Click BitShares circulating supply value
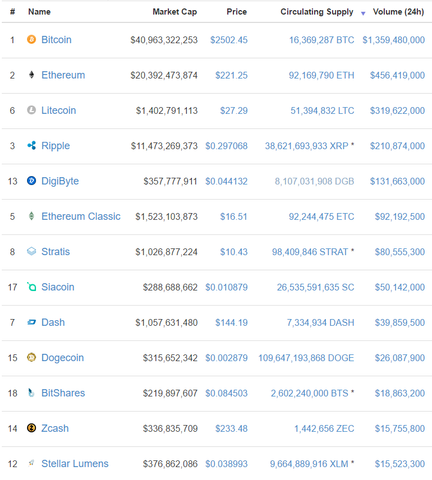 [x=309, y=393]
